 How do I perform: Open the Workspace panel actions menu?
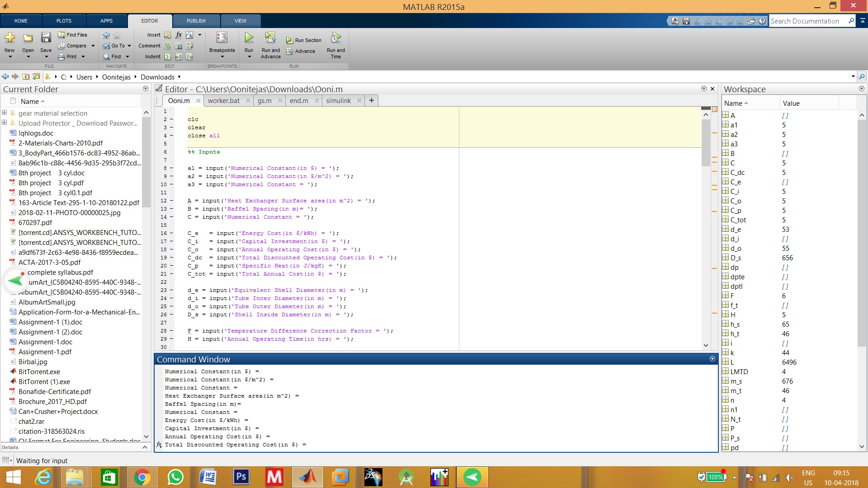[x=861, y=89]
